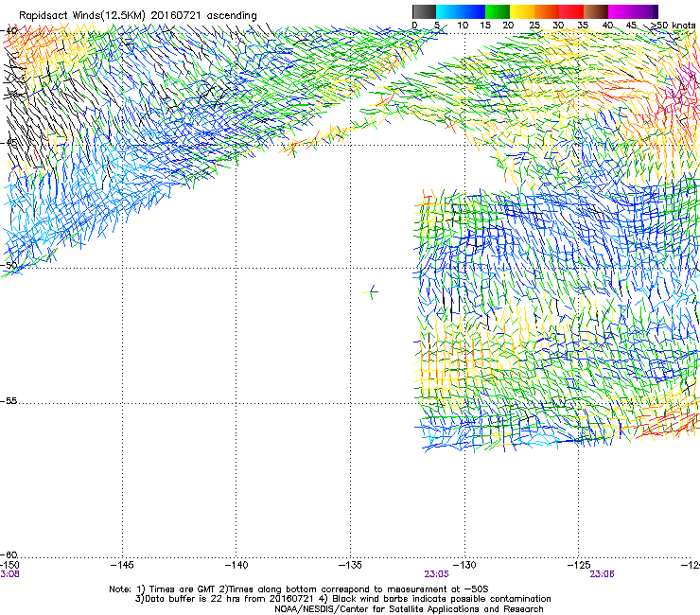The image size is (700, 615).
Task: Click the -60 latitude axis label
Action: click(9, 555)
